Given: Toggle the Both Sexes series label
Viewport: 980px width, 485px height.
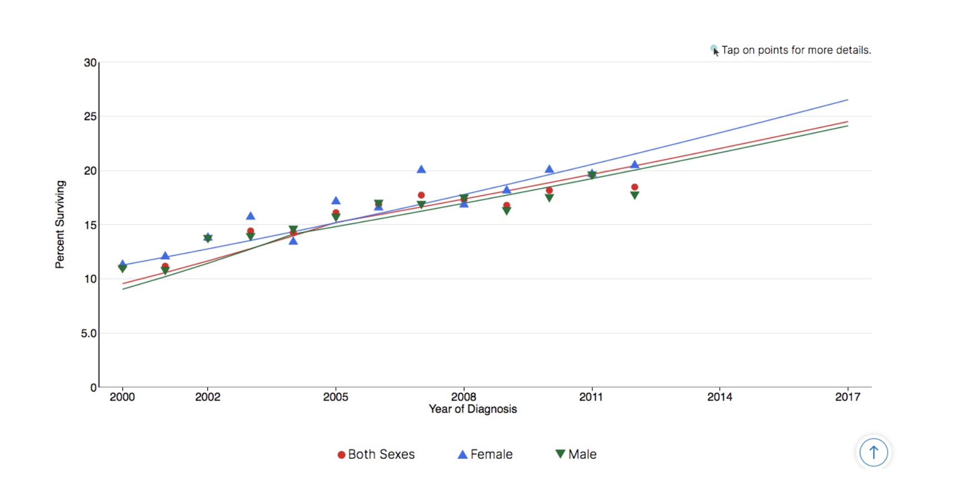Looking at the screenshot, I should point(381,454).
